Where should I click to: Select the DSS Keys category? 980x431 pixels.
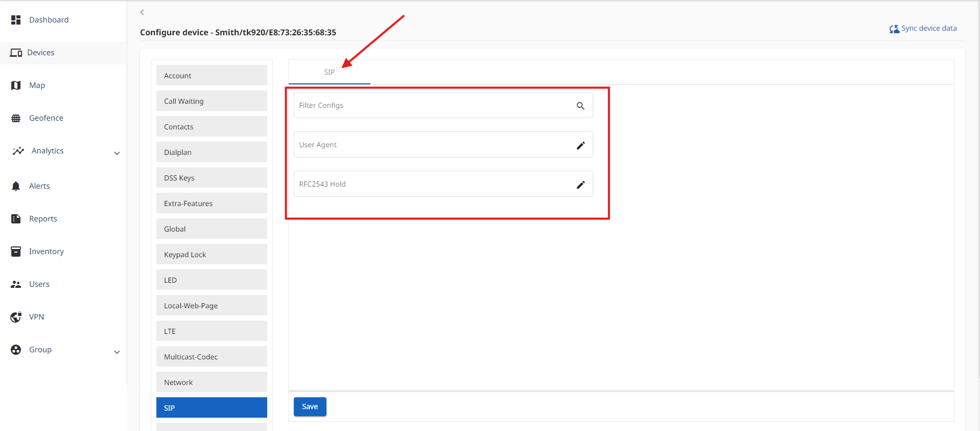(212, 177)
